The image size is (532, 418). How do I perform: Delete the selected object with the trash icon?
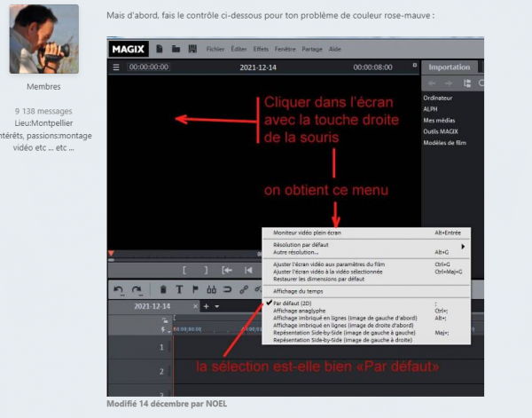pos(163,289)
